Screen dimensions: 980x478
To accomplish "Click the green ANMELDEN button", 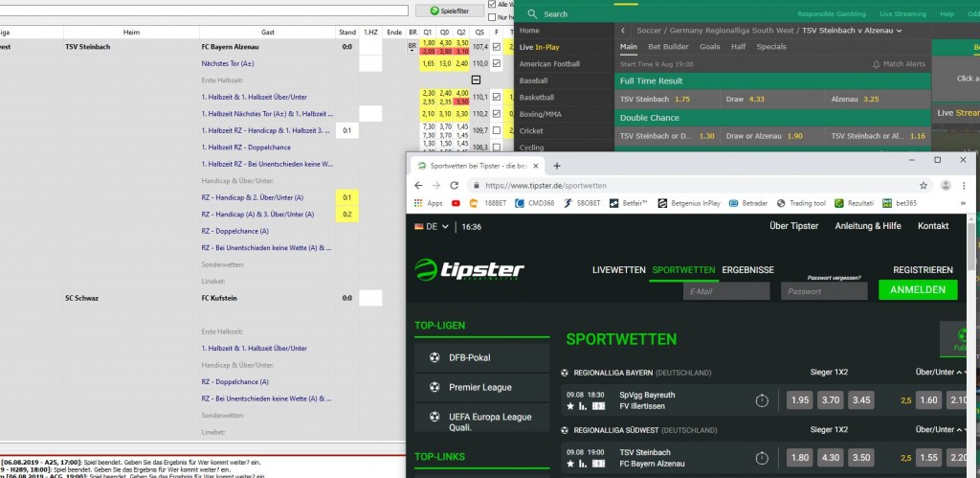I will click(918, 289).
